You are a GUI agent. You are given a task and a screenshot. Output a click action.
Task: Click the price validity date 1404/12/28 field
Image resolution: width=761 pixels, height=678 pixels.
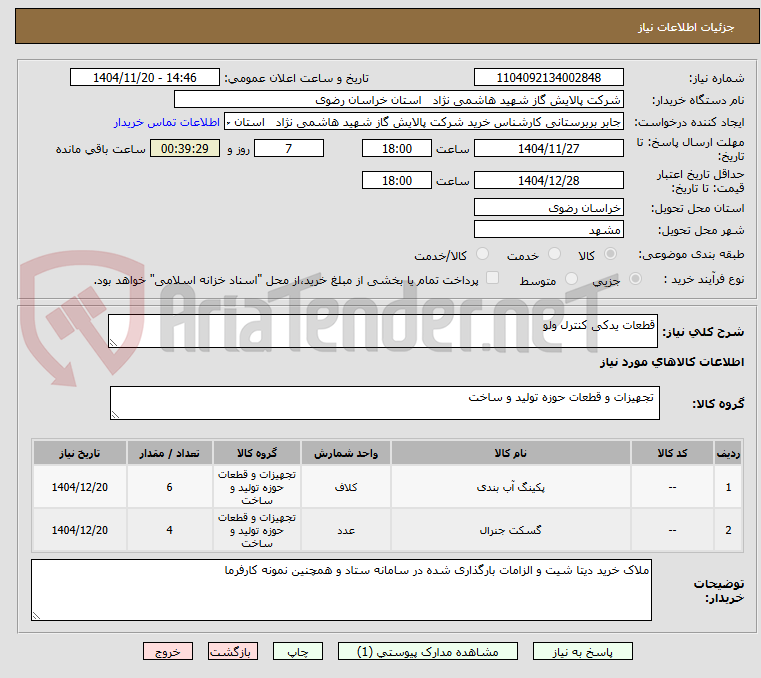[x=548, y=181]
